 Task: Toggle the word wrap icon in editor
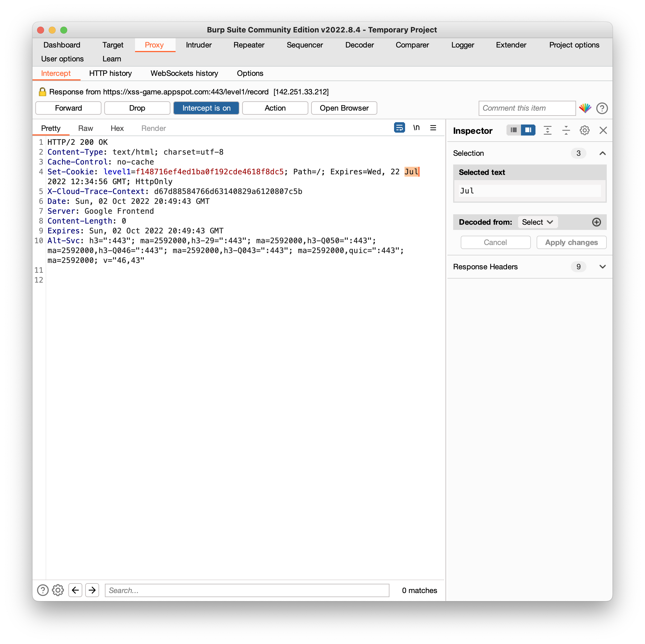(399, 128)
